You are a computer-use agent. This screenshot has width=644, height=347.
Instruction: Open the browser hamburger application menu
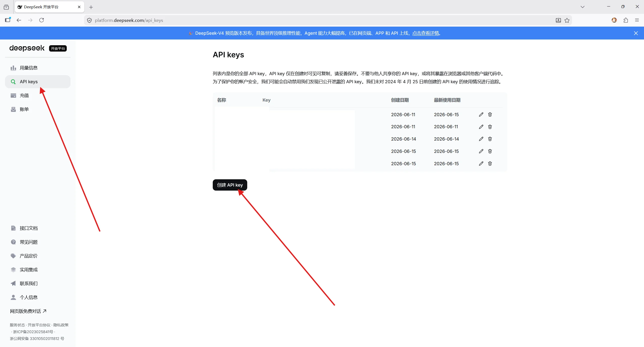click(x=637, y=20)
